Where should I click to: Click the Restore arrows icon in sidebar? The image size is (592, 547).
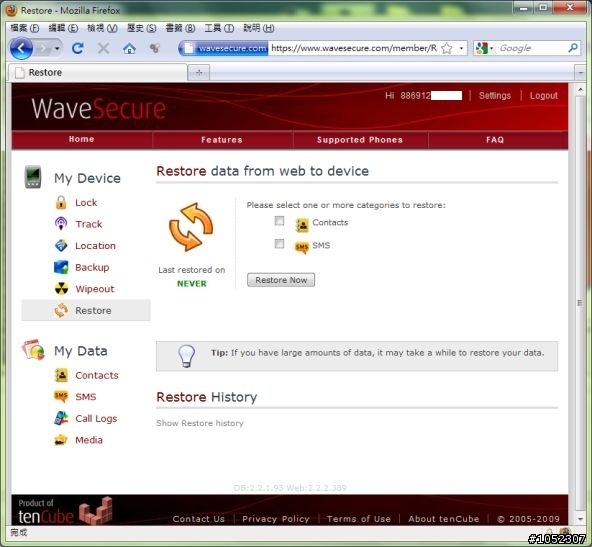tap(61, 310)
